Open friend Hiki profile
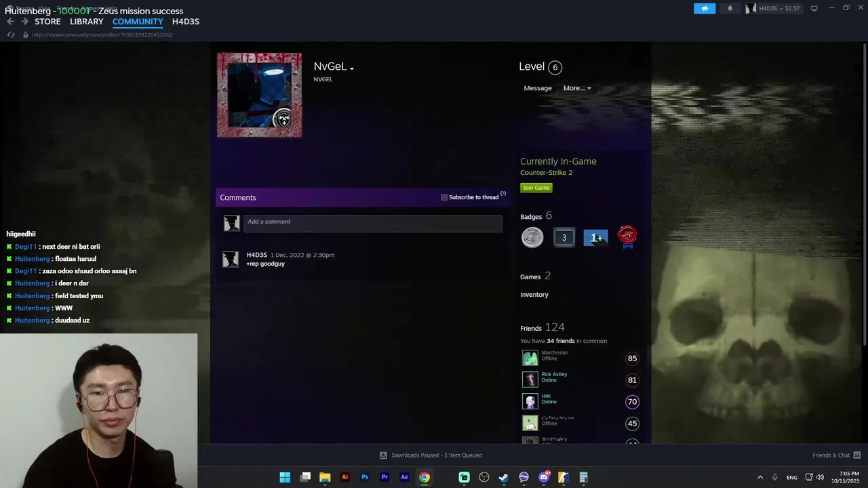The width and height of the screenshot is (868, 488). pos(546,396)
